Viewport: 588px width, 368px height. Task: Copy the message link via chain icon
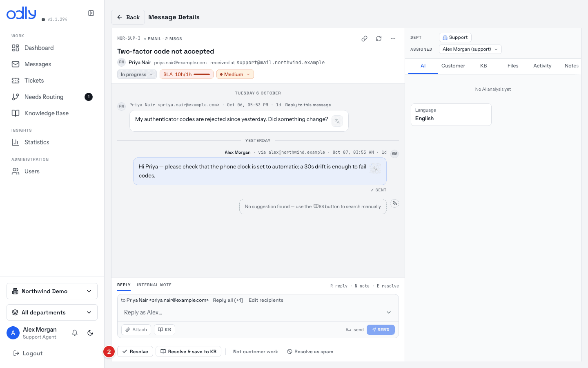(x=364, y=39)
